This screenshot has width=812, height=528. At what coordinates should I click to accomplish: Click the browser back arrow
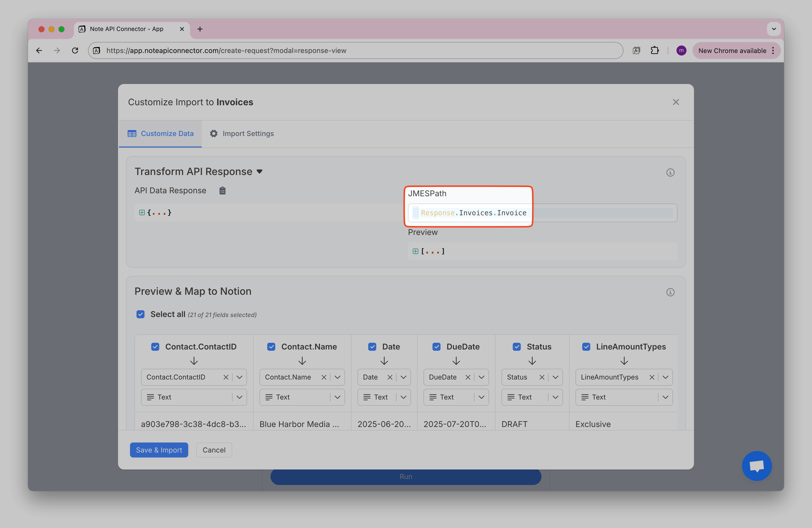click(39, 50)
